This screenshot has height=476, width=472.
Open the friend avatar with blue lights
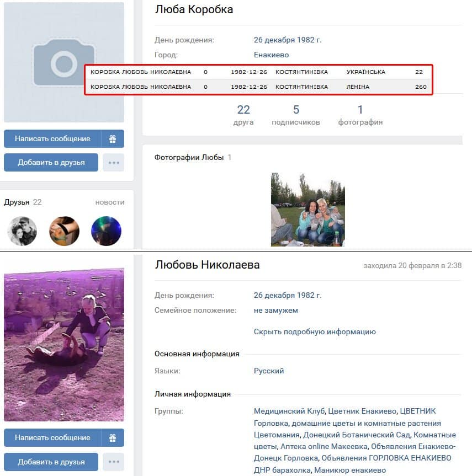click(106, 231)
